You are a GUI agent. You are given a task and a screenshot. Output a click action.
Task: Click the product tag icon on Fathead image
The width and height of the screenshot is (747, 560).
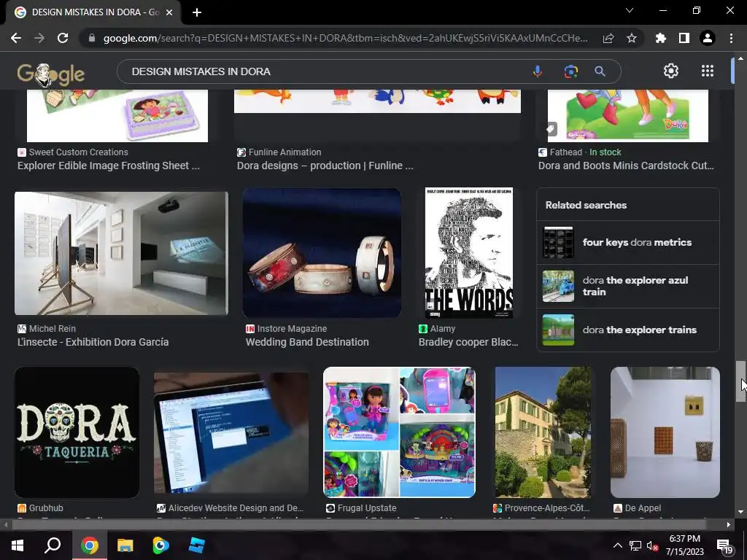point(551,129)
